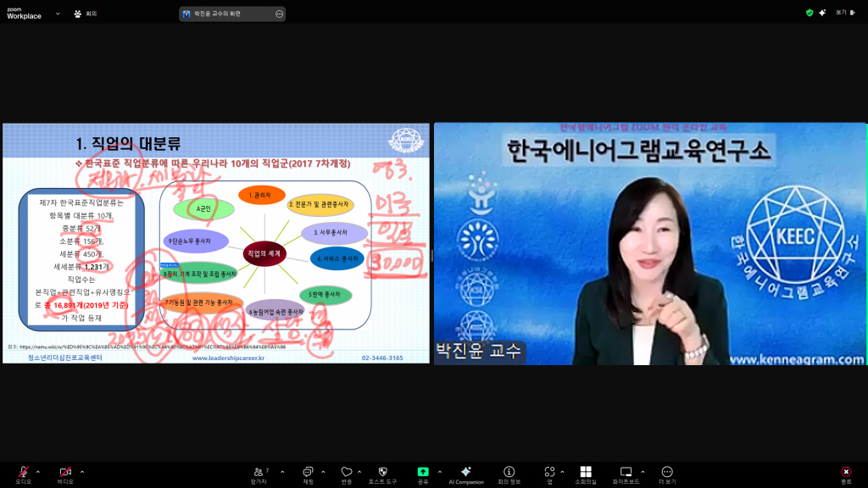Open 더 보기 more options menu
Viewport: 868px width, 488px height.
pos(667,474)
